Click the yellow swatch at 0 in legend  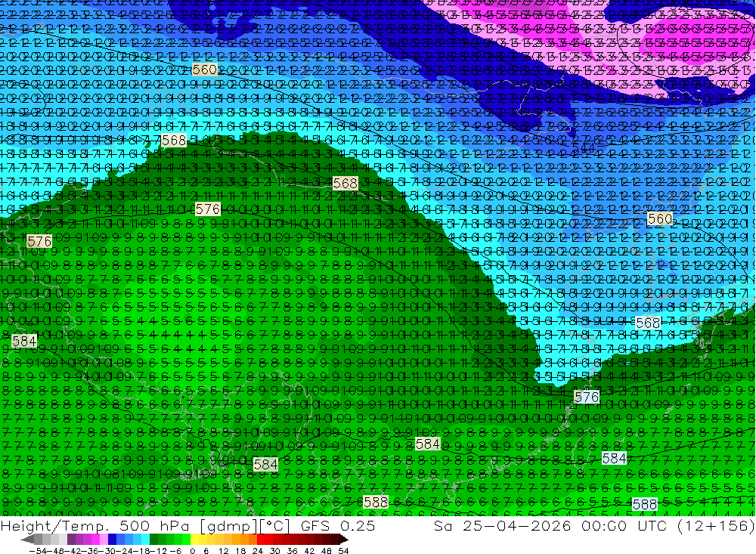[195, 540]
